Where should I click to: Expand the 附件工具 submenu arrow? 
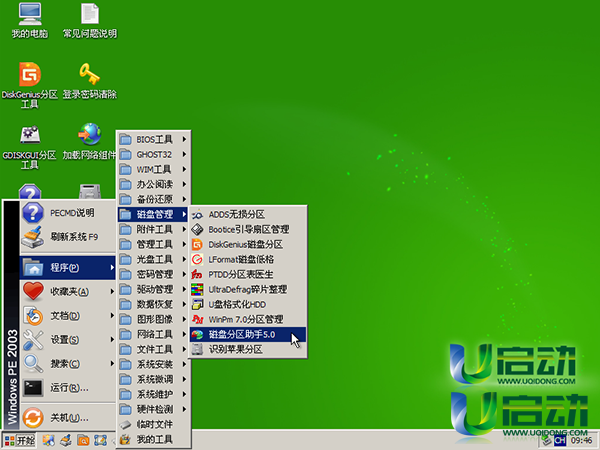184,229
